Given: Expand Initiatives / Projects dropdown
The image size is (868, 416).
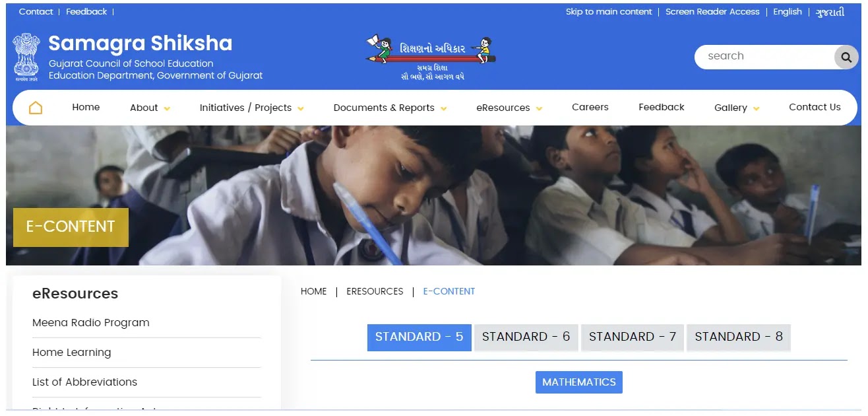Looking at the screenshot, I should coord(252,108).
